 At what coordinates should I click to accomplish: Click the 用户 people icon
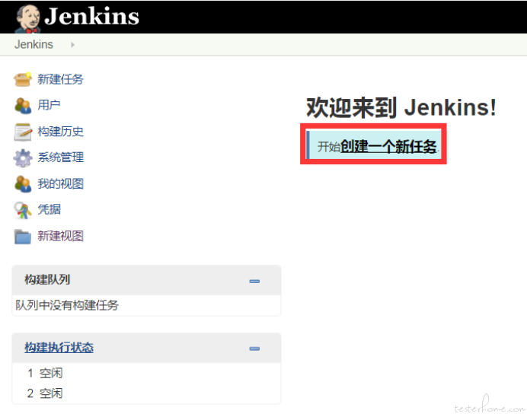(x=23, y=106)
